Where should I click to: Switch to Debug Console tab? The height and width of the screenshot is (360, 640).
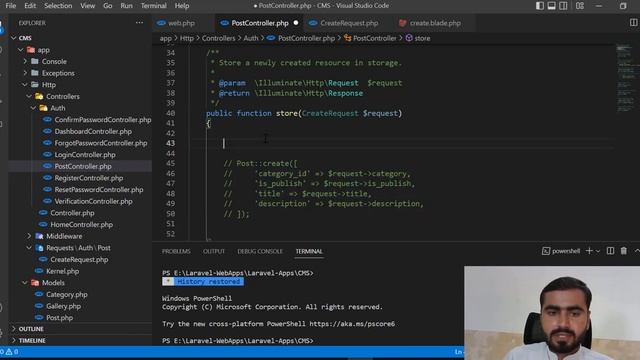260,251
